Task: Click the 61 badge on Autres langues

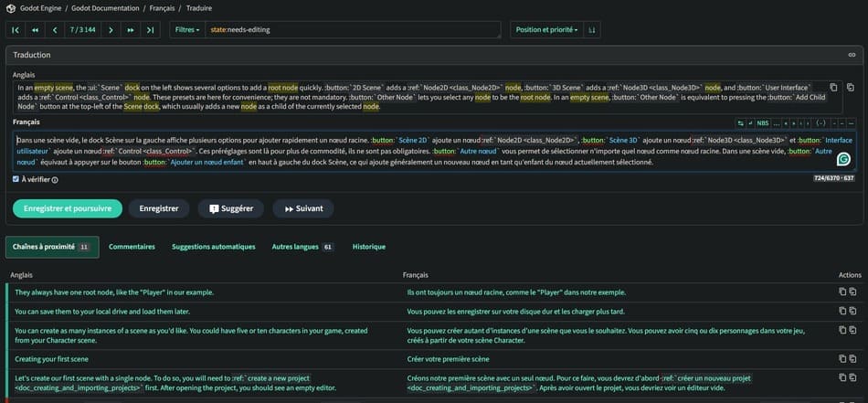Action: 328,247
